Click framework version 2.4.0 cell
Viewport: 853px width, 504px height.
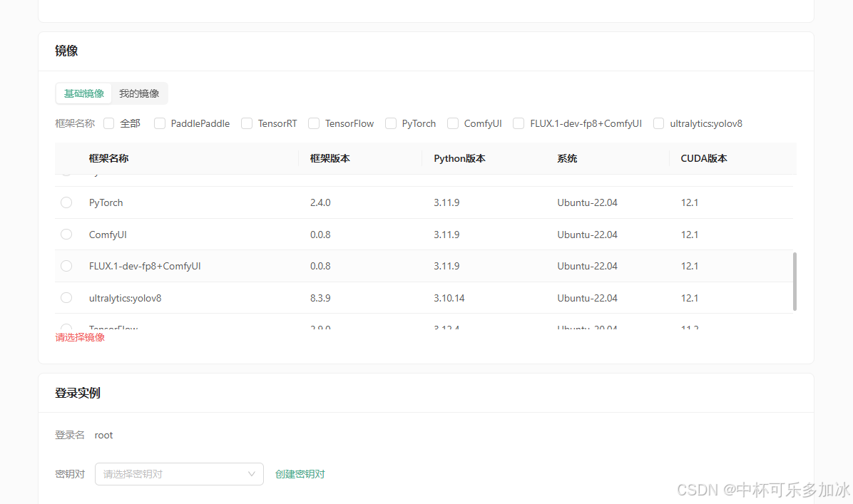[x=320, y=202]
